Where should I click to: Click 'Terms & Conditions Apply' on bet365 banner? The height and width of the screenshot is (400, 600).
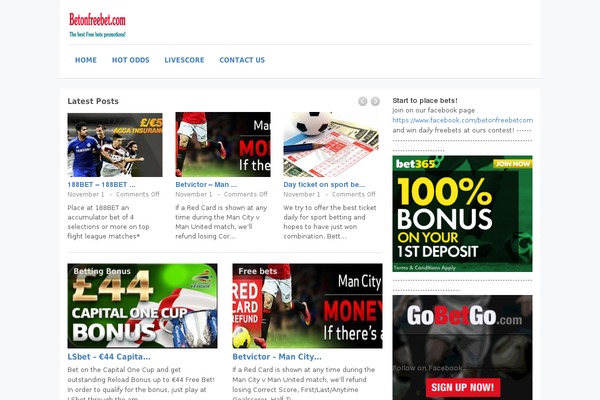[x=425, y=268]
